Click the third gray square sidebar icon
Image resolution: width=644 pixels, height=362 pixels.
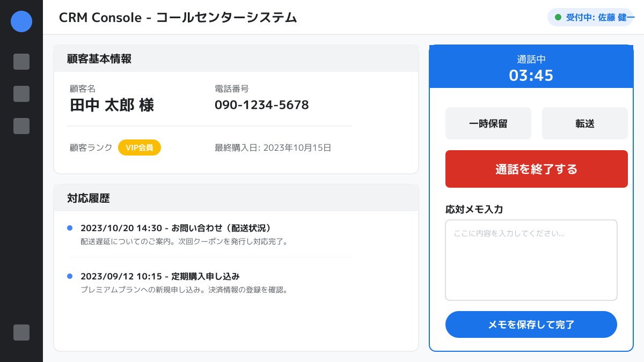point(21,126)
